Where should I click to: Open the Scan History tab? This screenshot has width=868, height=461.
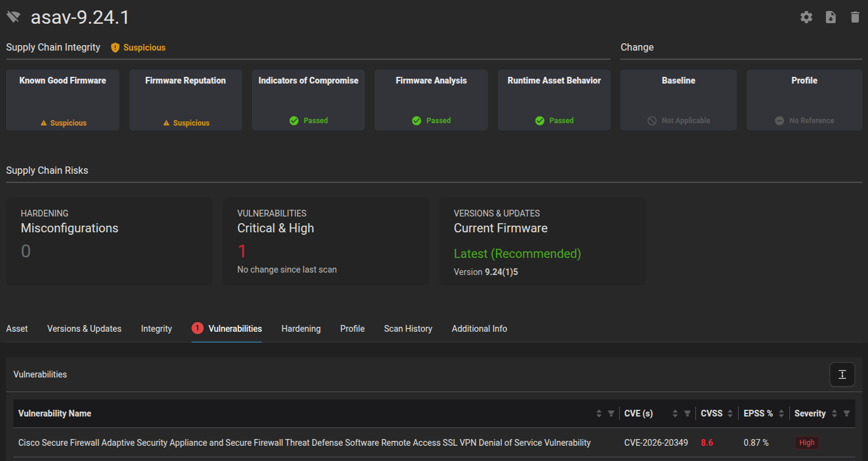(408, 329)
